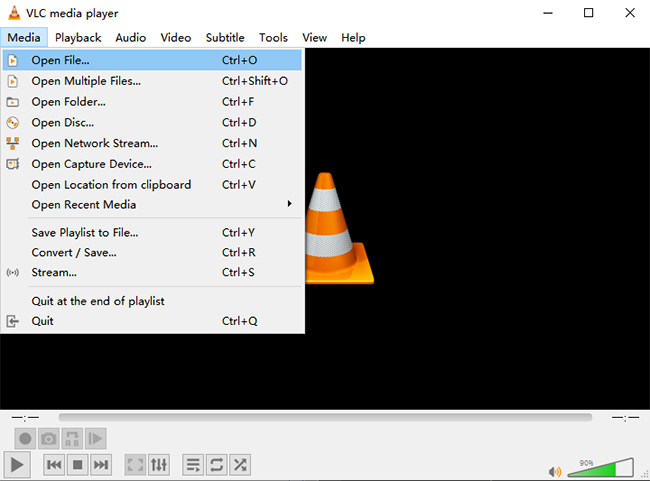650x481 pixels.
Task: Open the Subtitle menu
Action: [225, 38]
